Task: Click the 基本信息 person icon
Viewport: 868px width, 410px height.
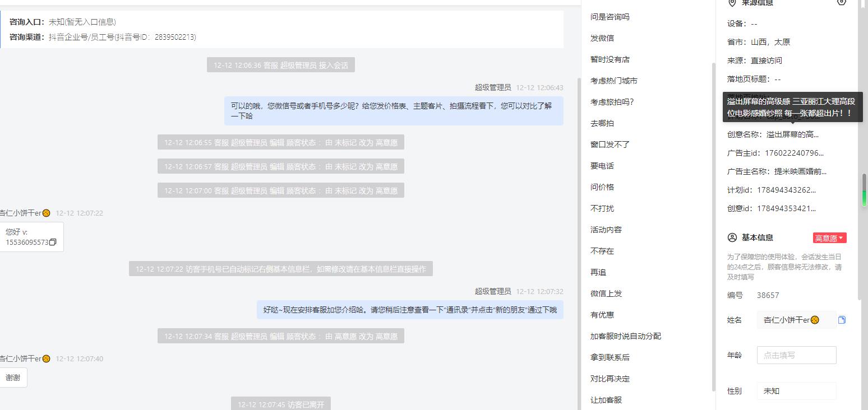Action: click(x=732, y=237)
